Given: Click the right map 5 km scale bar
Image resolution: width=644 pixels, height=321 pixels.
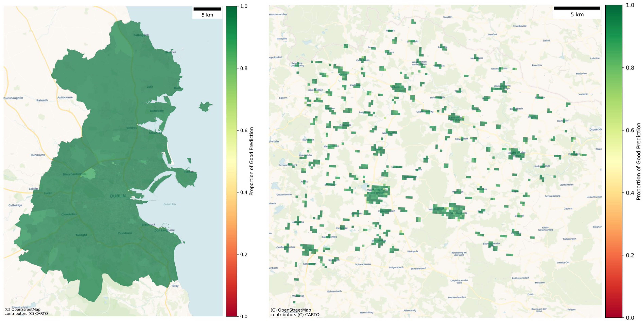Looking at the screenshot, I should (x=577, y=8).
